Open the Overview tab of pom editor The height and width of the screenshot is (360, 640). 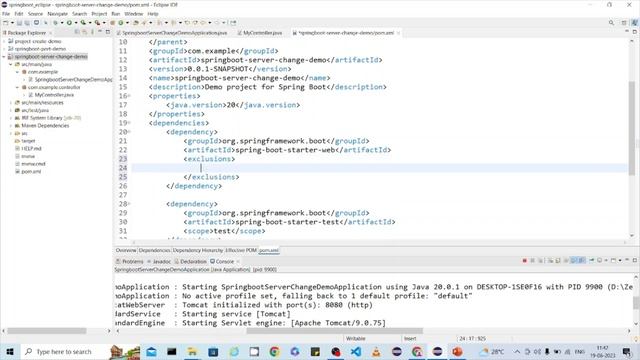click(126, 250)
